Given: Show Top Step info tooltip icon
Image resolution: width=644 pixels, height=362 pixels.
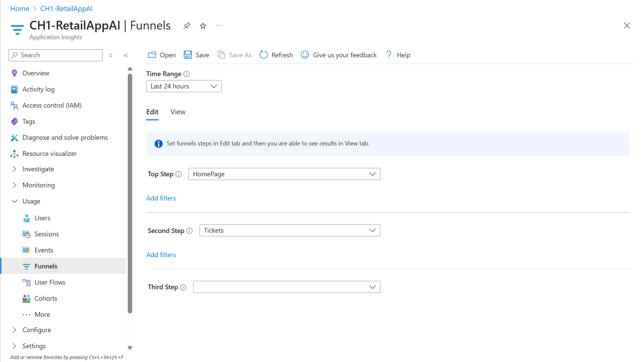Looking at the screenshot, I should click(178, 174).
